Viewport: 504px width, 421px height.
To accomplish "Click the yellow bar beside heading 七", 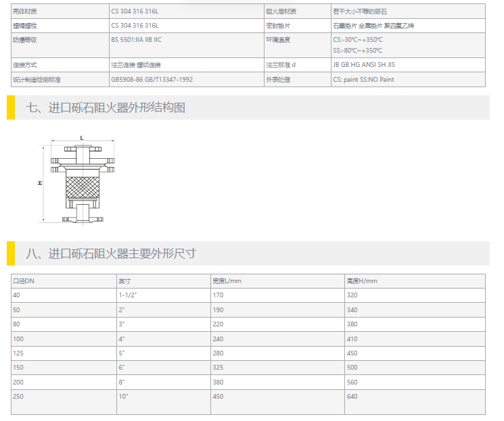I will 10,107.
